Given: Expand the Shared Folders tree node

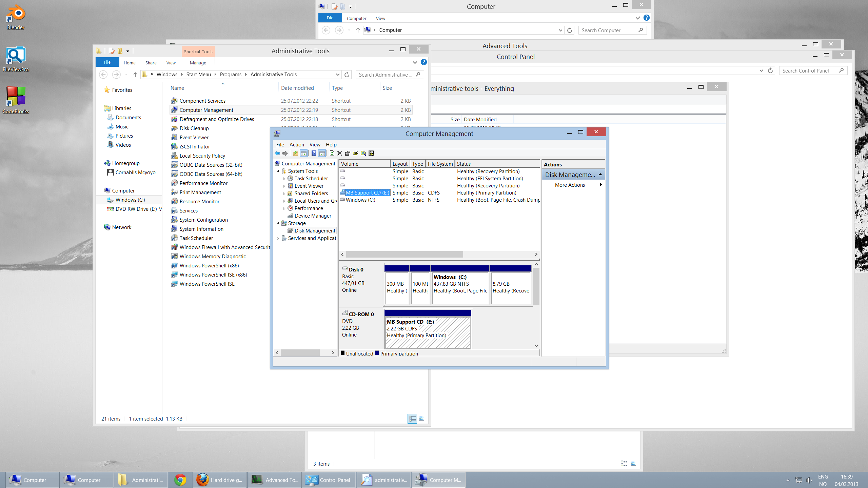Looking at the screenshot, I should (x=284, y=194).
